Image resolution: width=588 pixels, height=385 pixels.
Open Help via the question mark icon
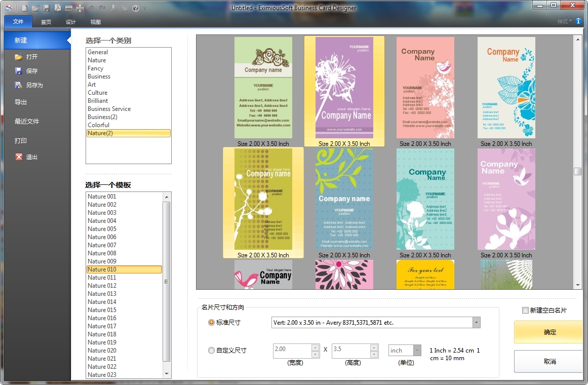[136, 8]
